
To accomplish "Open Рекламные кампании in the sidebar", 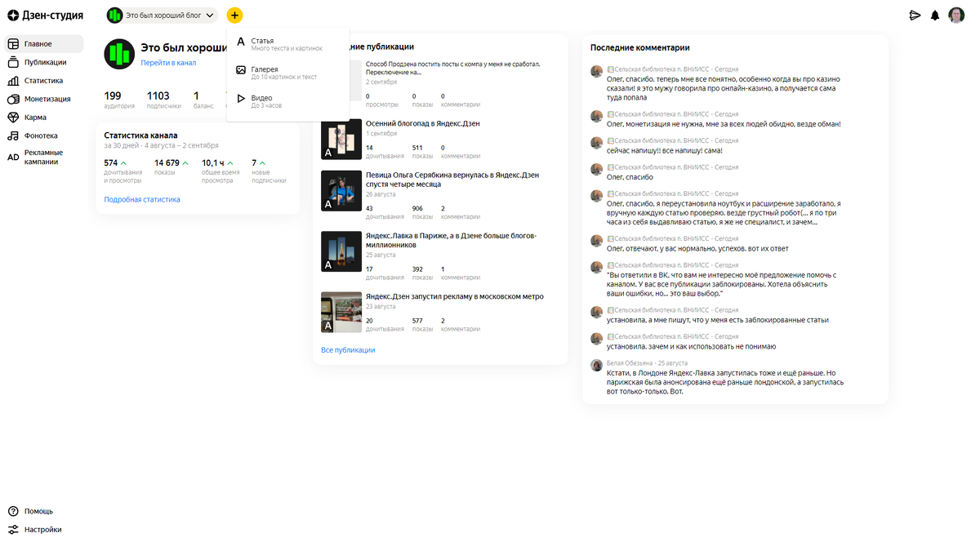I will 45,157.
